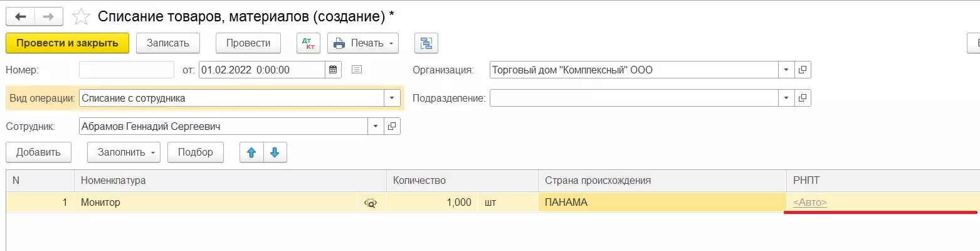Move row up with blue arrow
The height and width of the screenshot is (251, 980).
(x=252, y=152)
